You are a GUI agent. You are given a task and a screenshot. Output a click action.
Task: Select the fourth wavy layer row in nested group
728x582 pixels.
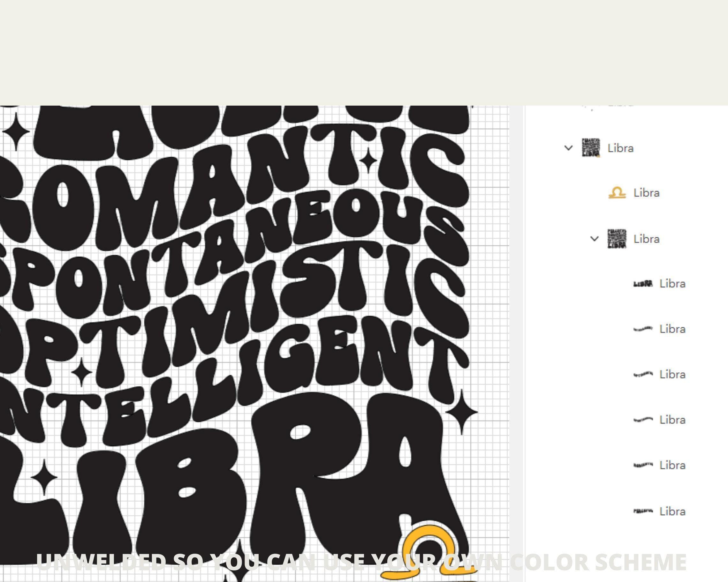tap(659, 420)
